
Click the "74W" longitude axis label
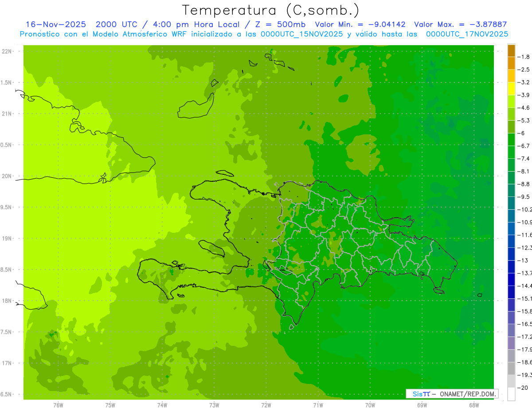[162, 405]
